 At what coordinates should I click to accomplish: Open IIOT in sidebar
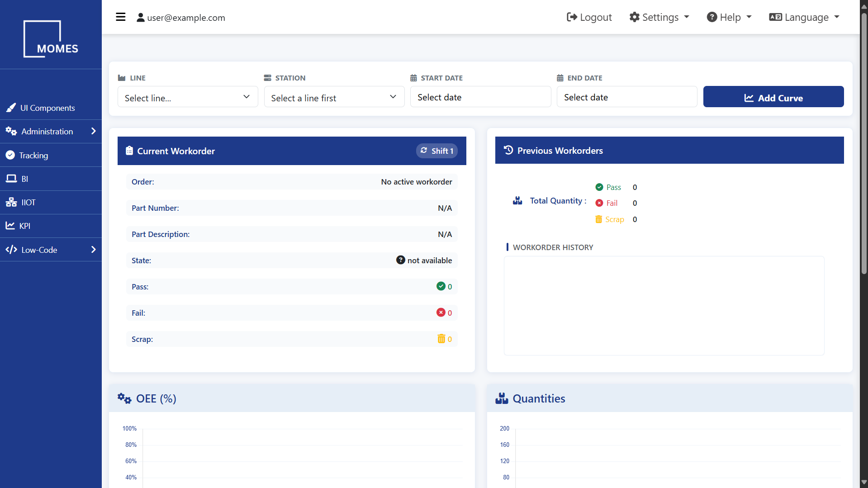(x=51, y=202)
